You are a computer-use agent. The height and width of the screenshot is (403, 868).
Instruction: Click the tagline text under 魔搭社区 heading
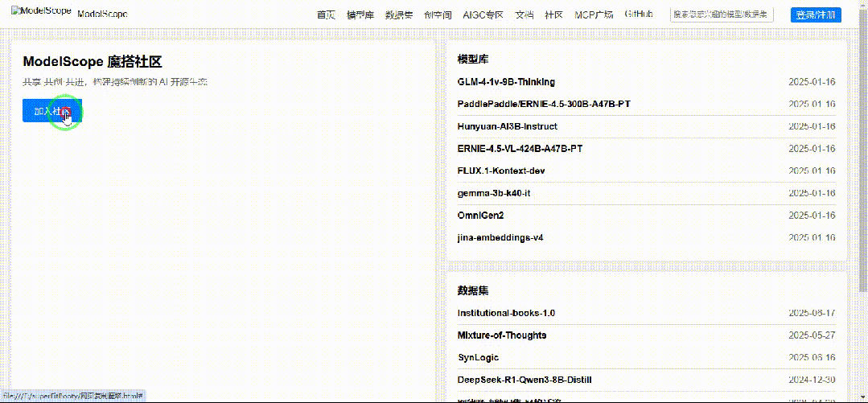[x=115, y=82]
